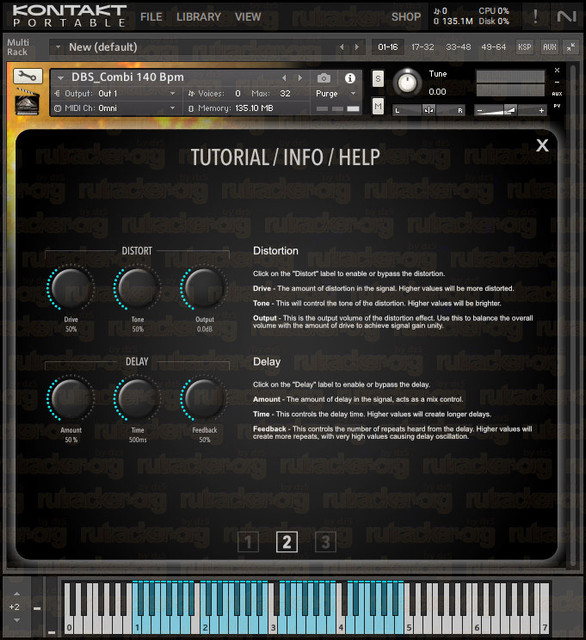The height and width of the screenshot is (640, 586).
Task: Decrease volume with minus button
Action: [479, 110]
